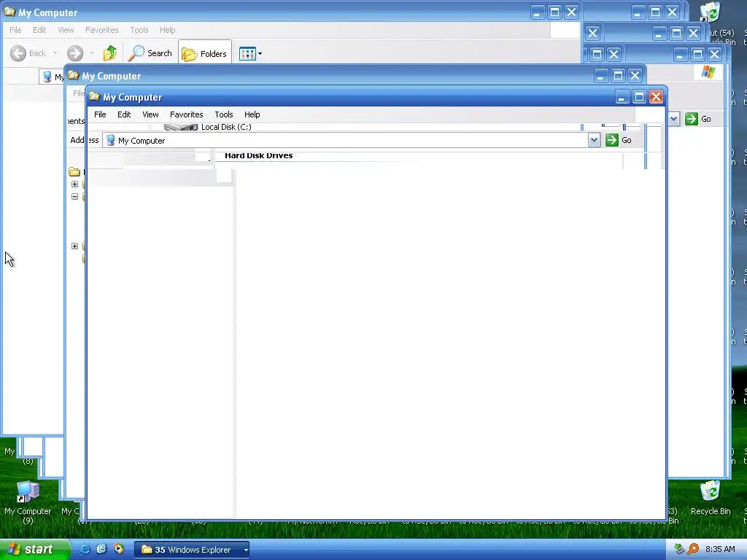747x560 pixels.
Task: Close the rear My Computer window with toolbar
Action: coord(572,12)
